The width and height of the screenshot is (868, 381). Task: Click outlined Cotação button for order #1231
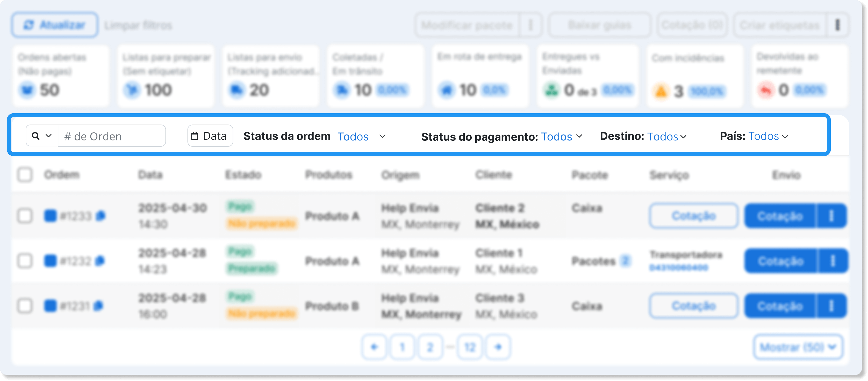pyautogui.click(x=693, y=306)
